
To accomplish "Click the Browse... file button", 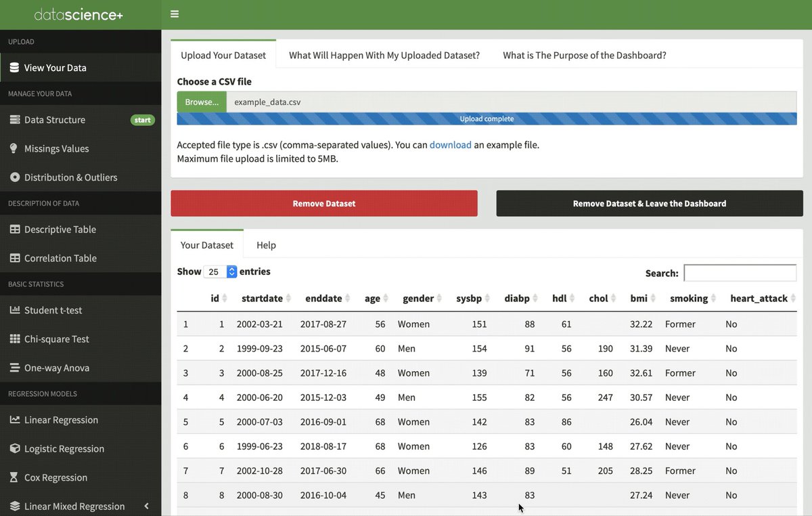I will (x=202, y=102).
